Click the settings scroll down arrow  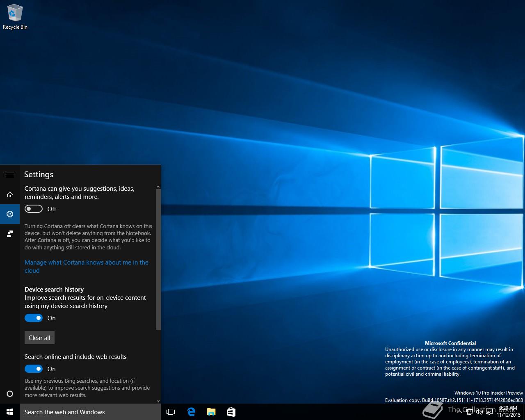point(158,401)
